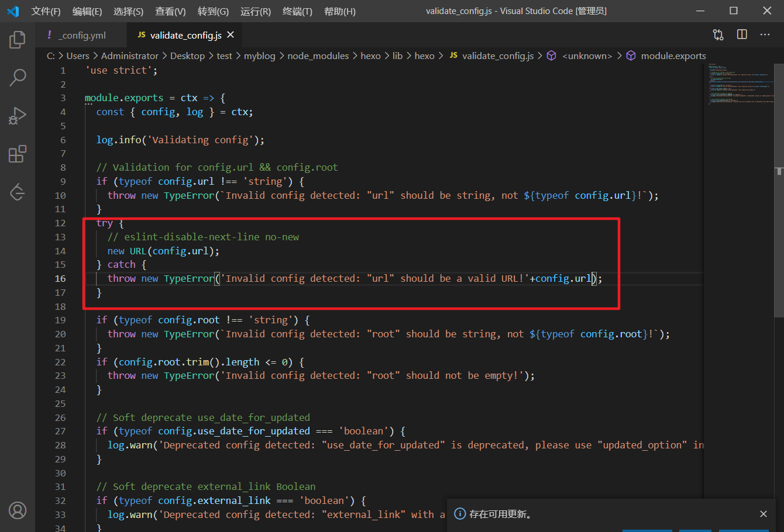784x532 pixels.
Task: Switch to the _config.yml tab
Action: click(83, 35)
